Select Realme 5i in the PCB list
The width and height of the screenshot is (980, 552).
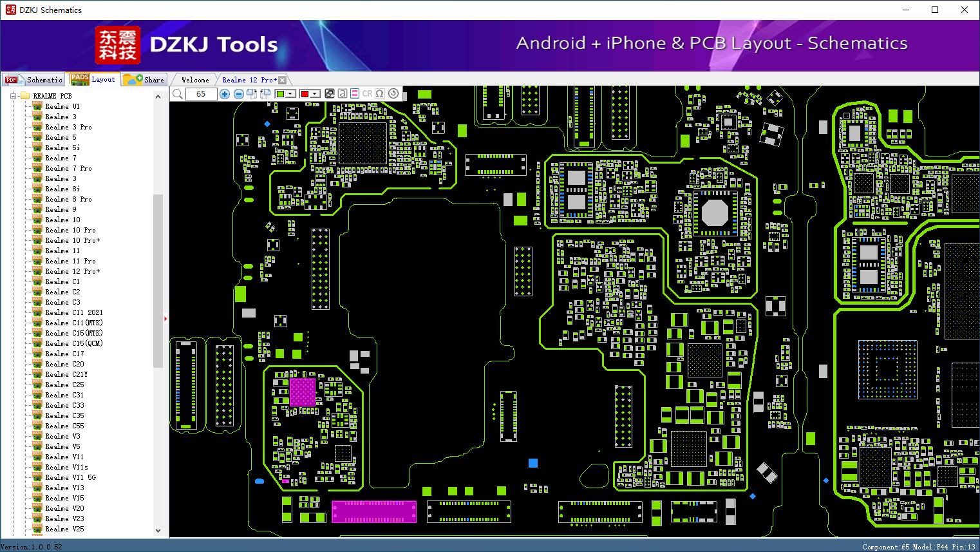tap(62, 148)
